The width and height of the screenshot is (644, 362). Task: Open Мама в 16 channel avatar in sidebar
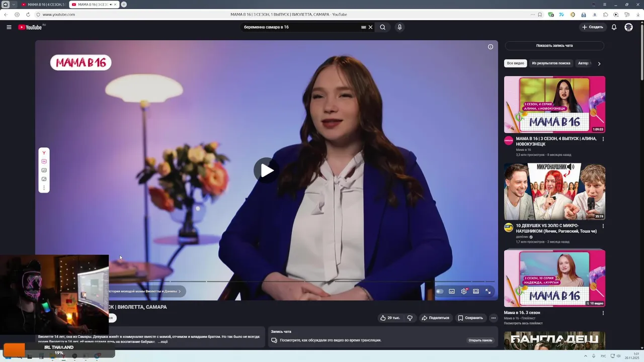509,140
